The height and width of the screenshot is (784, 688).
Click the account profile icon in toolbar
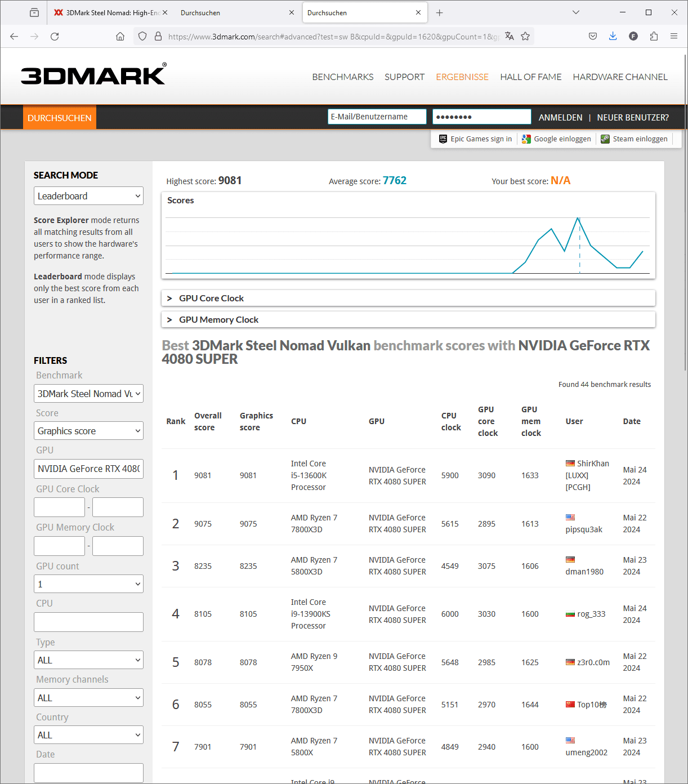[633, 36]
